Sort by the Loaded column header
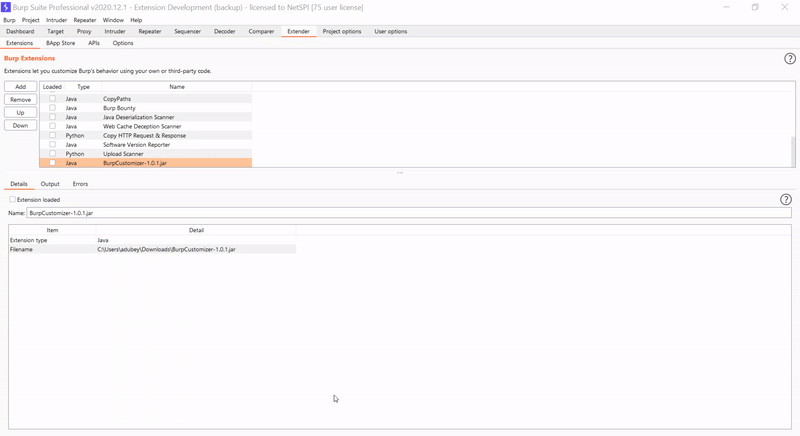Viewport: 800px width, 436px height. [52, 87]
